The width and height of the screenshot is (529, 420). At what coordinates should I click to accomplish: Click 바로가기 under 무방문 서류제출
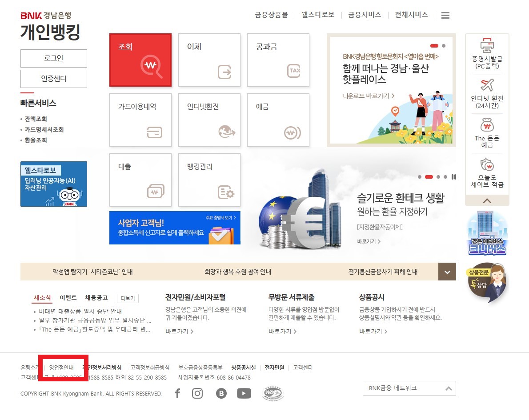click(282, 332)
